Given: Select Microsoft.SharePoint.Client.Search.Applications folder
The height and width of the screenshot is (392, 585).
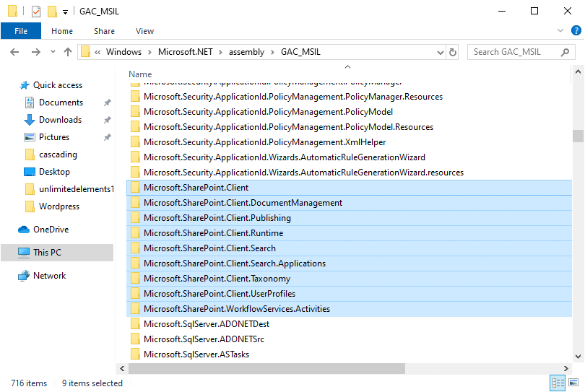Looking at the screenshot, I should pyautogui.click(x=350, y=263).
